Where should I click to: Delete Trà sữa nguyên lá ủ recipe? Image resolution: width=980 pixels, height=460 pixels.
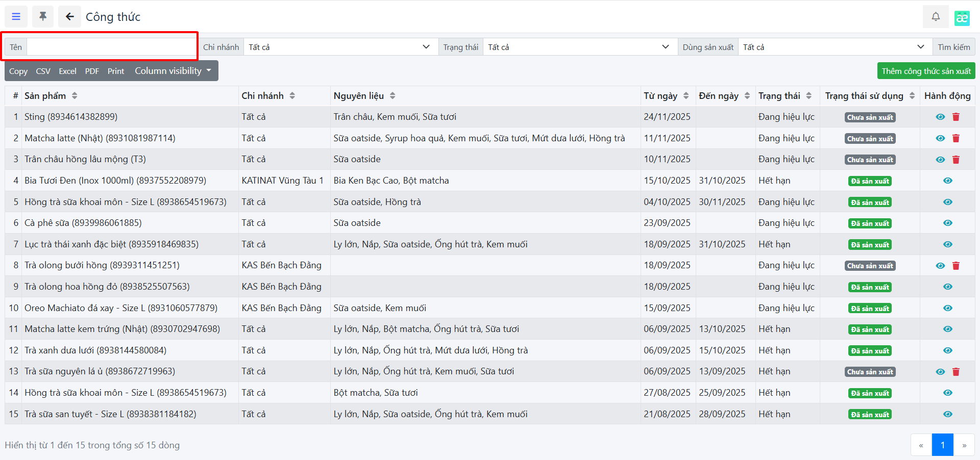point(955,372)
